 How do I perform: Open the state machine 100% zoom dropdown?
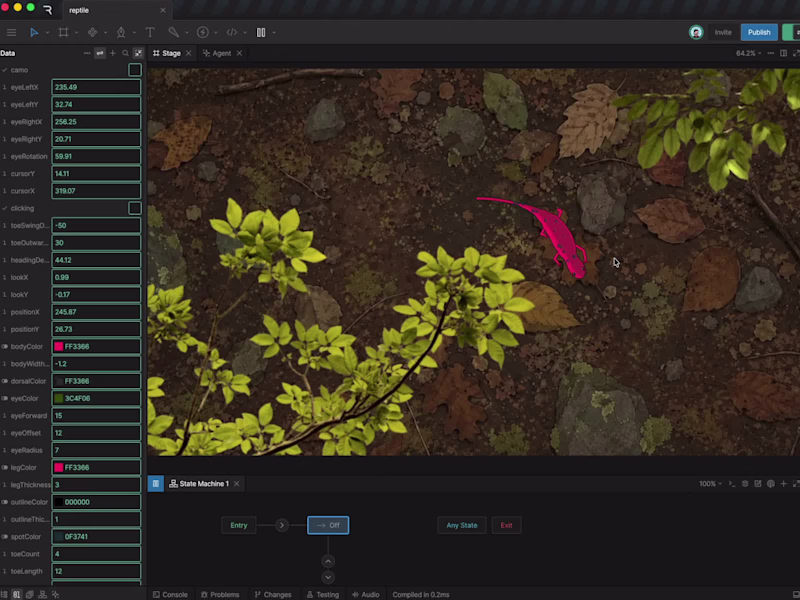pos(710,484)
